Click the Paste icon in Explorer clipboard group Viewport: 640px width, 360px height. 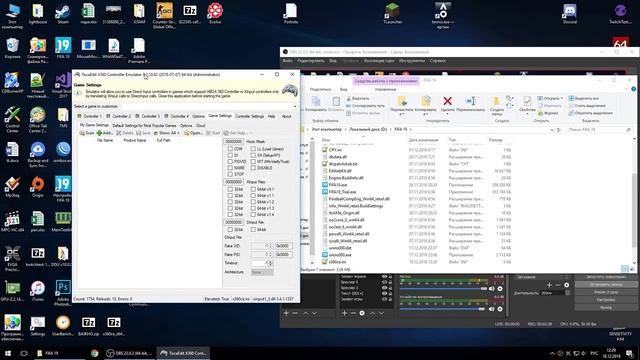click(x=336, y=101)
